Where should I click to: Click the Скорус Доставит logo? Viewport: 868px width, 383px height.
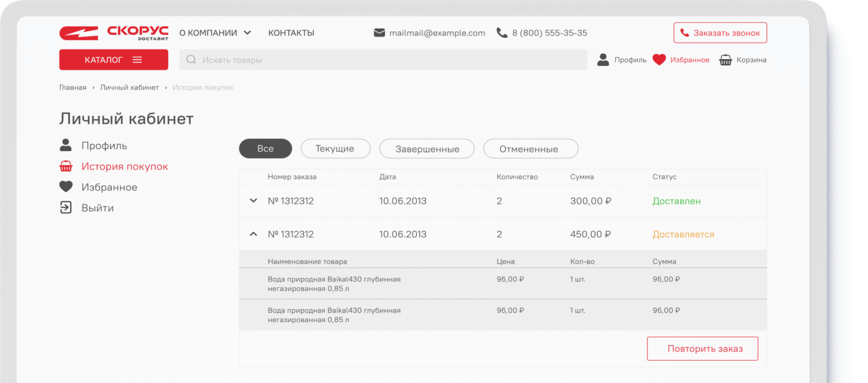click(114, 33)
